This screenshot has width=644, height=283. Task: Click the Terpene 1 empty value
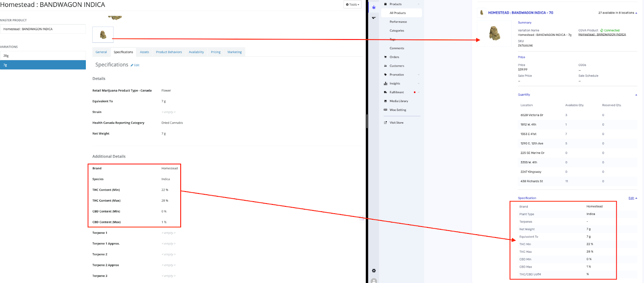(x=169, y=233)
